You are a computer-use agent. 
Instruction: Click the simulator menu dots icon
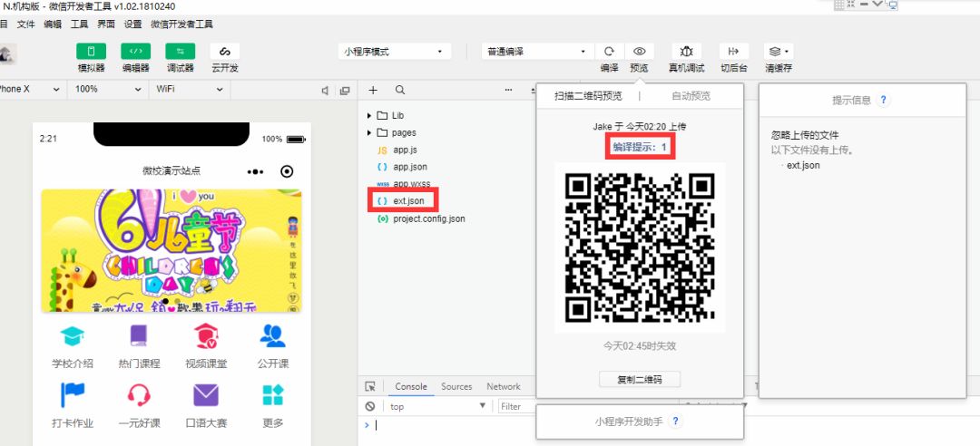click(x=256, y=171)
